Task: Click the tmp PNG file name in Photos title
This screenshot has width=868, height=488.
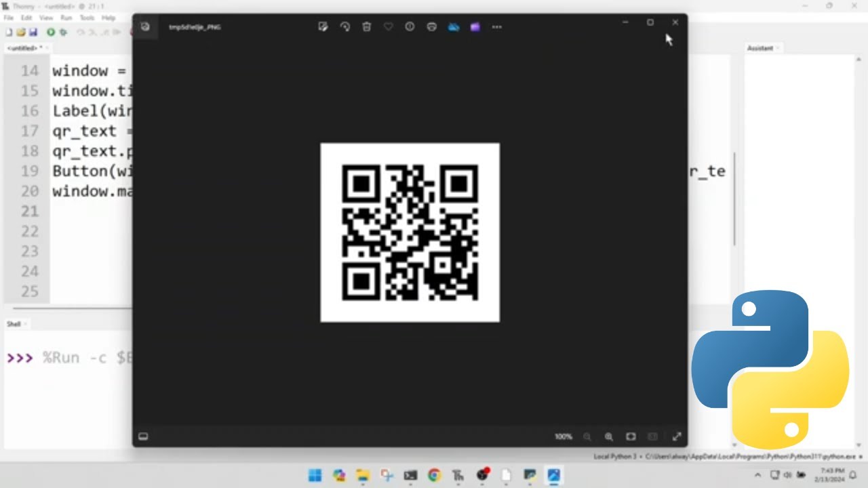Action: click(x=195, y=27)
